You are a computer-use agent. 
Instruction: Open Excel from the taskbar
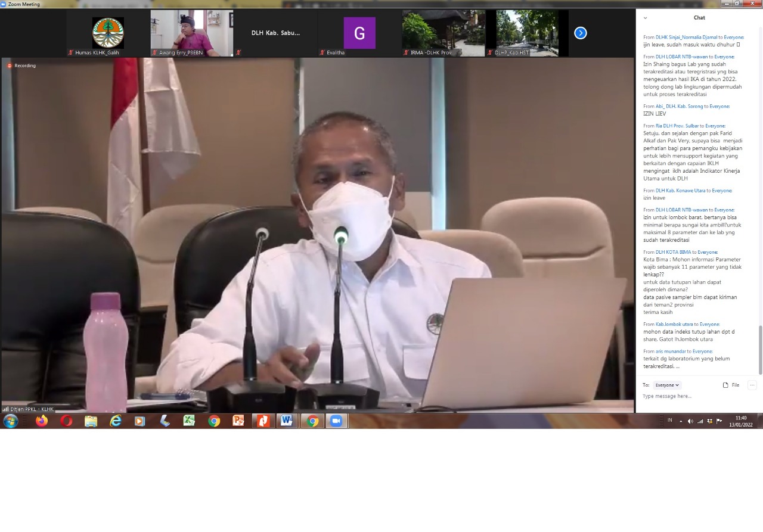189,421
